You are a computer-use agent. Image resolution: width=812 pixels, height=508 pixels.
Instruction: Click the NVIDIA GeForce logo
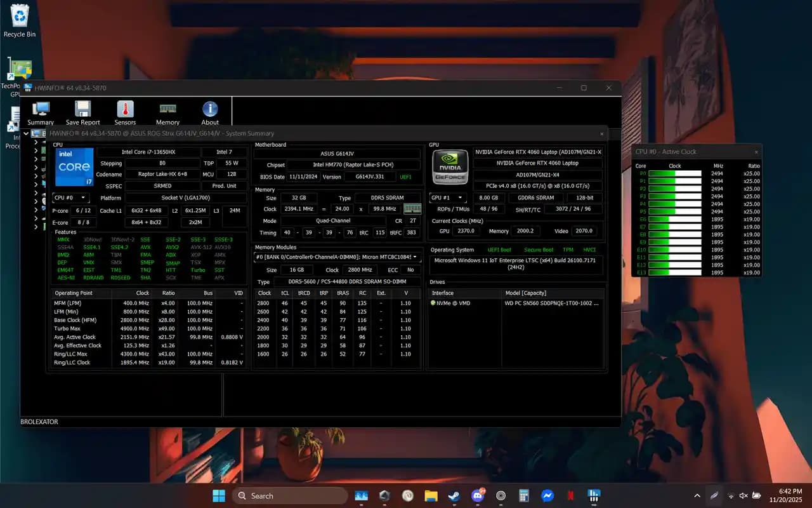point(450,166)
